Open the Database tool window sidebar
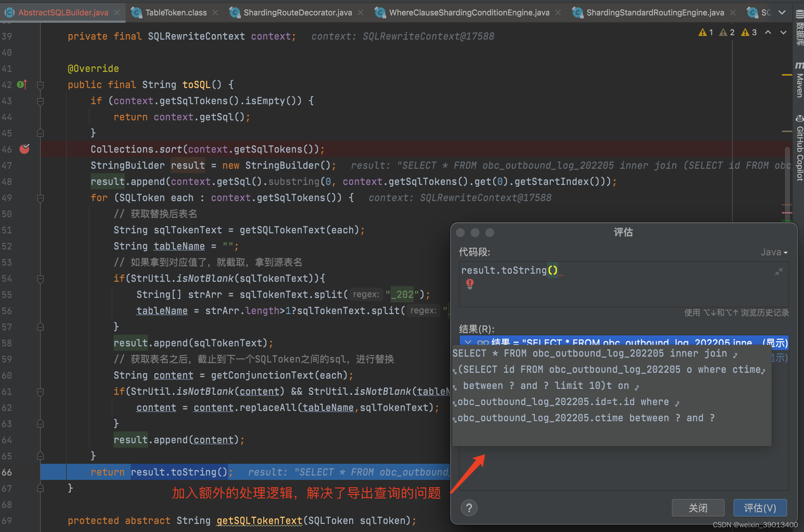 [x=799, y=28]
